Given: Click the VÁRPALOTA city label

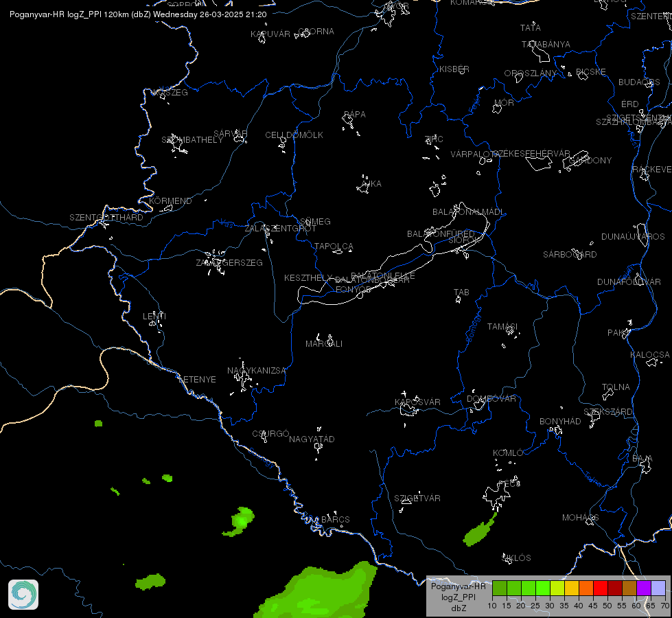Looking at the screenshot, I should tap(474, 154).
